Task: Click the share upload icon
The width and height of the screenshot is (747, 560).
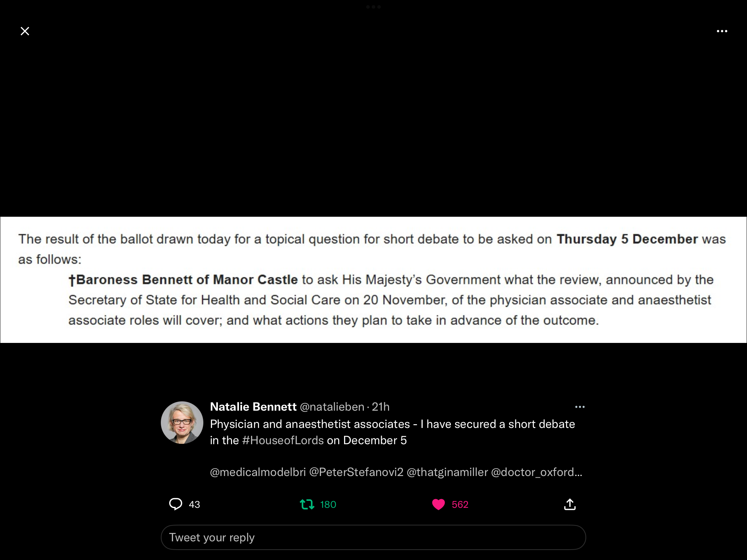Action: pyautogui.click(x=570, y=504)
